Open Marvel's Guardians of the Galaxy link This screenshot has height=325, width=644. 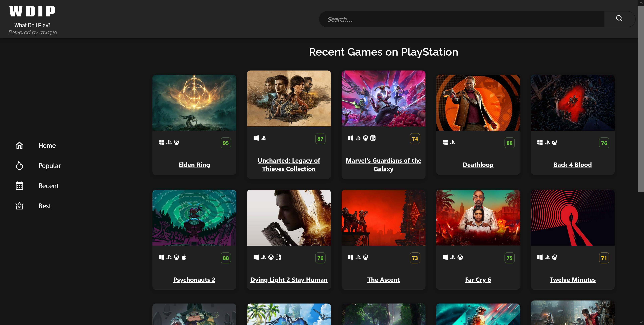(x=383, y=165)
